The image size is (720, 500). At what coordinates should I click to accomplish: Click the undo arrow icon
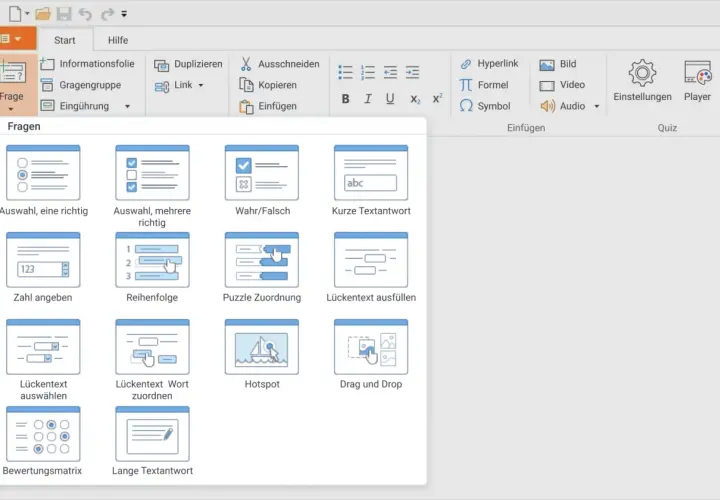[x=85, y=14]
